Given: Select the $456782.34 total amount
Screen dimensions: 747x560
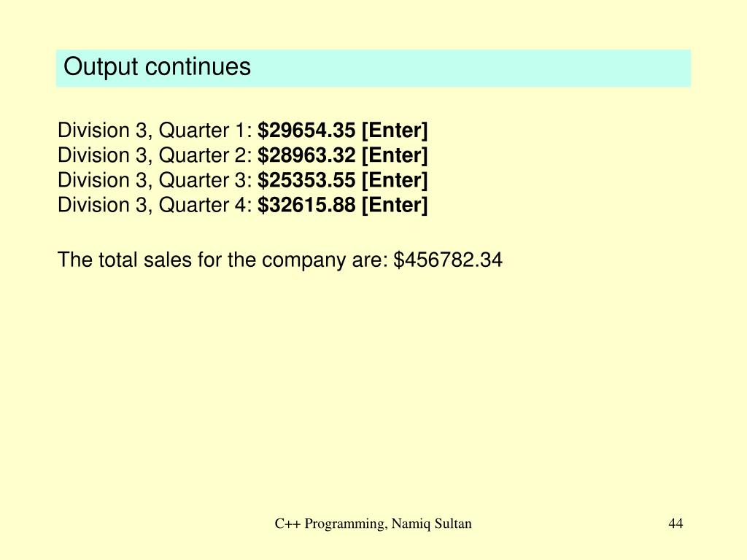Looking at the screenshot, I should pyautogui.click(x=448, y=260).
